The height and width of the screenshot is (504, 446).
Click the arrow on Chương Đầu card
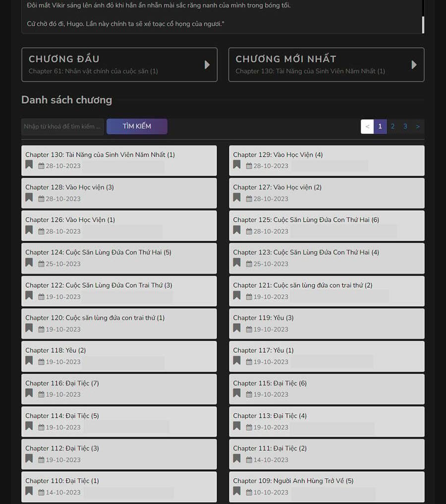pyautogui.click(x=207, y=64)
